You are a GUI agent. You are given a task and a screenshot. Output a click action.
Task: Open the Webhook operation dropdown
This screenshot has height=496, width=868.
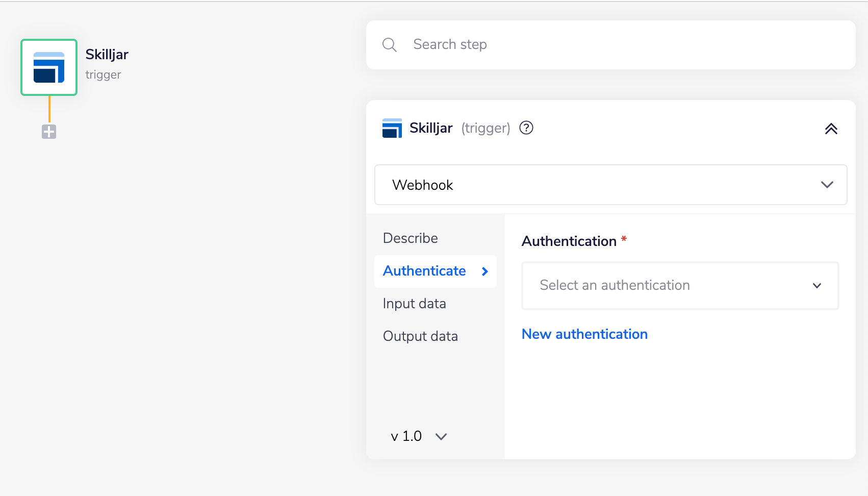611,185
